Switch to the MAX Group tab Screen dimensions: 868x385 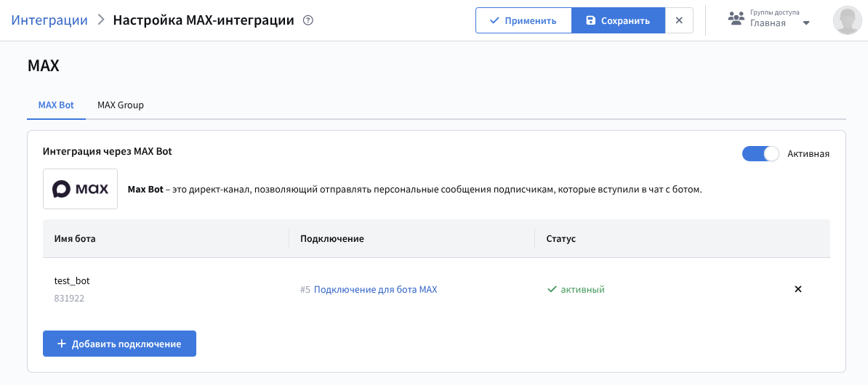(x=121, y=105)
